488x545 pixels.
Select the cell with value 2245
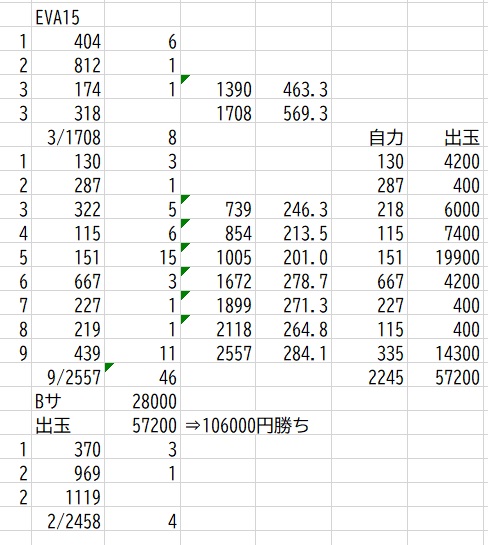pyautogui.click(x=369, y=377)
